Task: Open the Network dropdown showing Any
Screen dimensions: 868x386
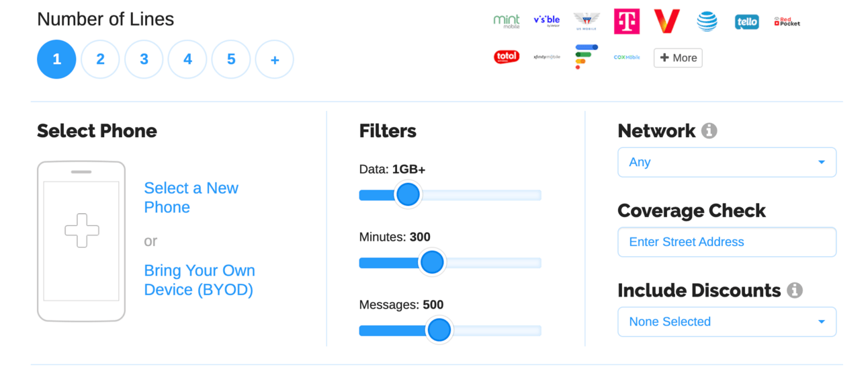Action: (727, 162)
